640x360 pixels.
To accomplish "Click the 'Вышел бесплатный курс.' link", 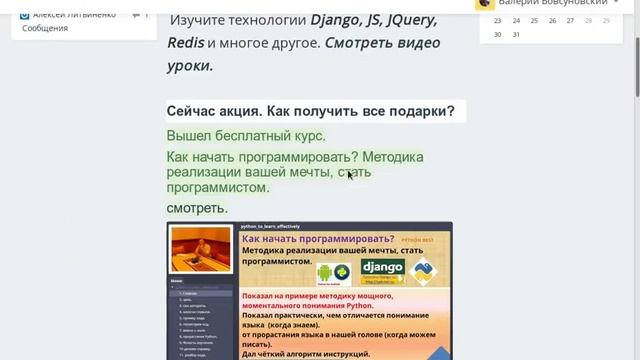I will click(246, 136).
